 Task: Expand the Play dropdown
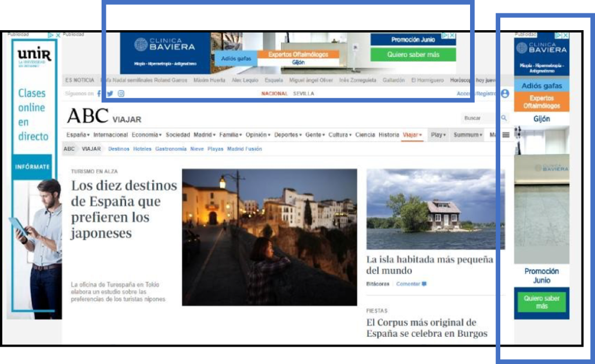[438, 135]
